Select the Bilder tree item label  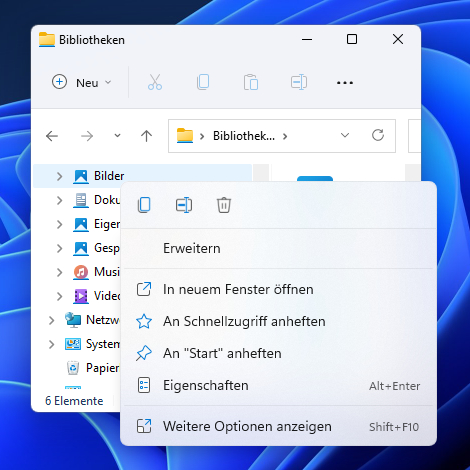(x=109, y=176)
